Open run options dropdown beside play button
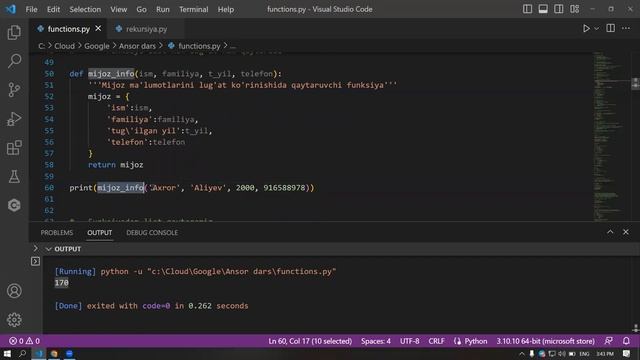 click(596, 29)
